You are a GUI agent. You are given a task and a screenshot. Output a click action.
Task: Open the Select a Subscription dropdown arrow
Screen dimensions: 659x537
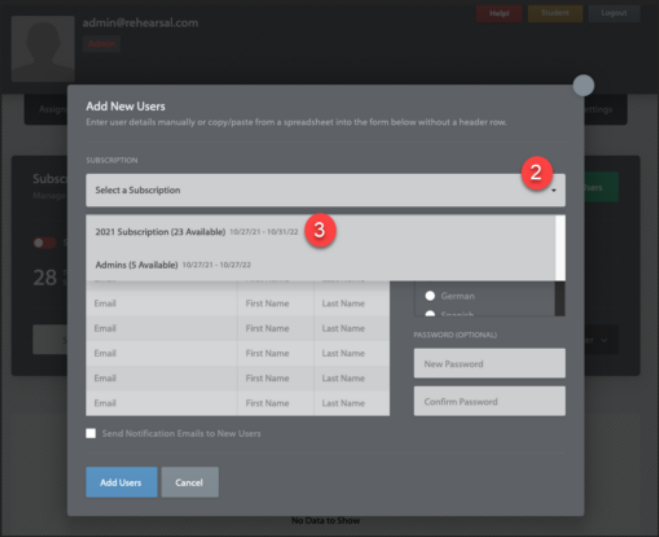pyautogui.click(x=553, y=190)
